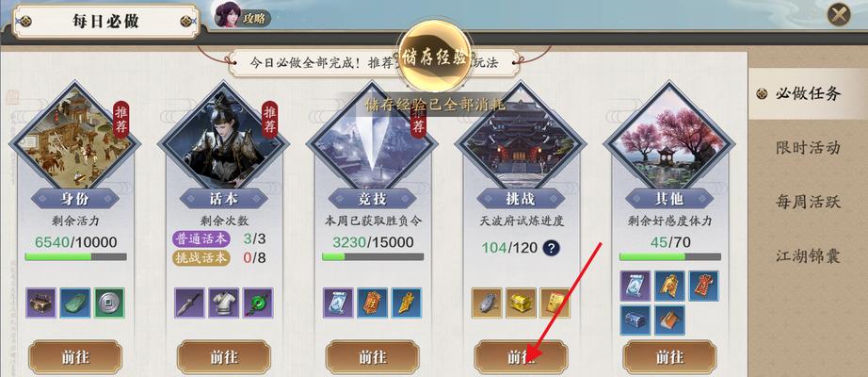Click the 剩余活力 green progress bar
Screen dimensions: 868x377
[x=76, y=256]
